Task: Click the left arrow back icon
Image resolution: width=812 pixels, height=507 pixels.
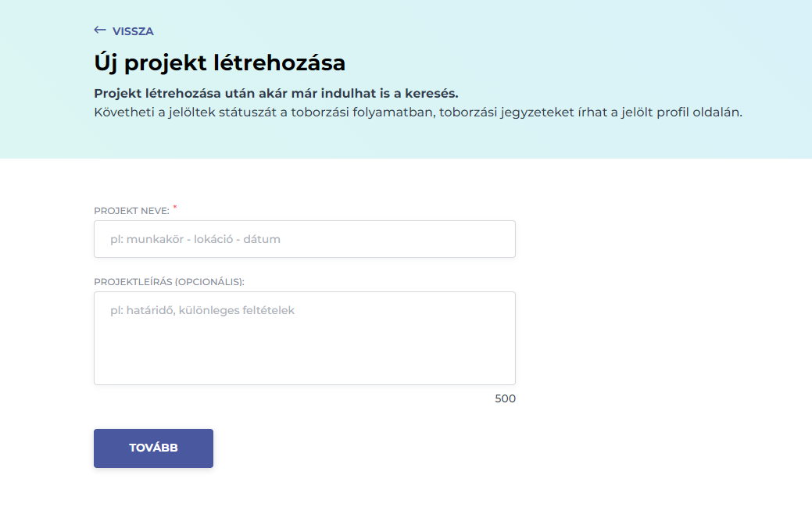Action: coord(99,30)
